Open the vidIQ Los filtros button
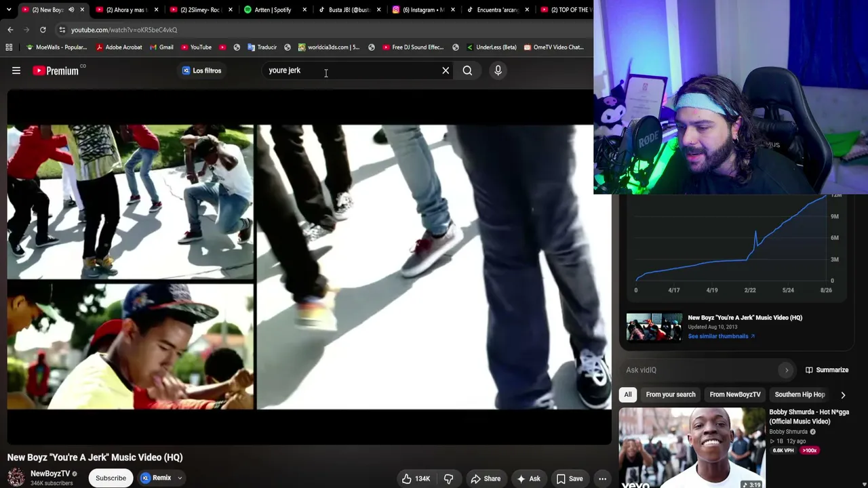The image size is (868, 488). click(201, 70)
